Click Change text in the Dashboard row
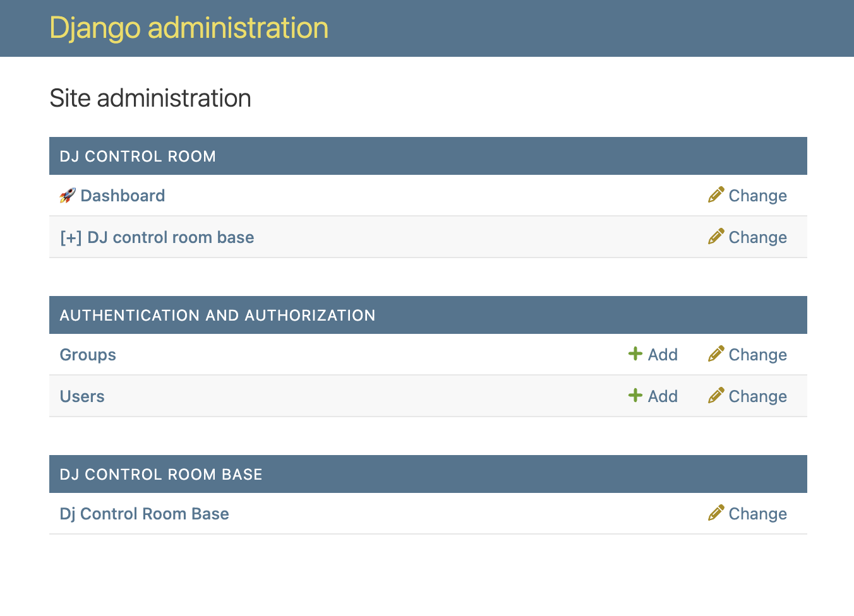854x616 pixels. [x=757, y=196]
